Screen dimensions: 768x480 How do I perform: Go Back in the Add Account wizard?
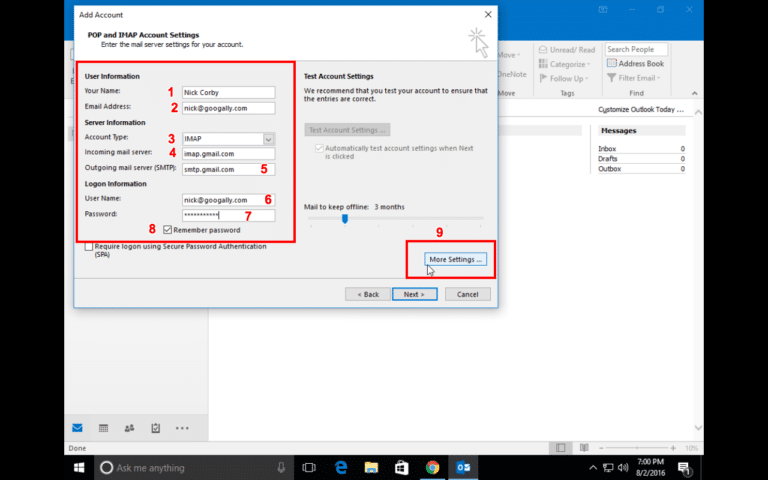pyautogui.click(x=368, y=294)
